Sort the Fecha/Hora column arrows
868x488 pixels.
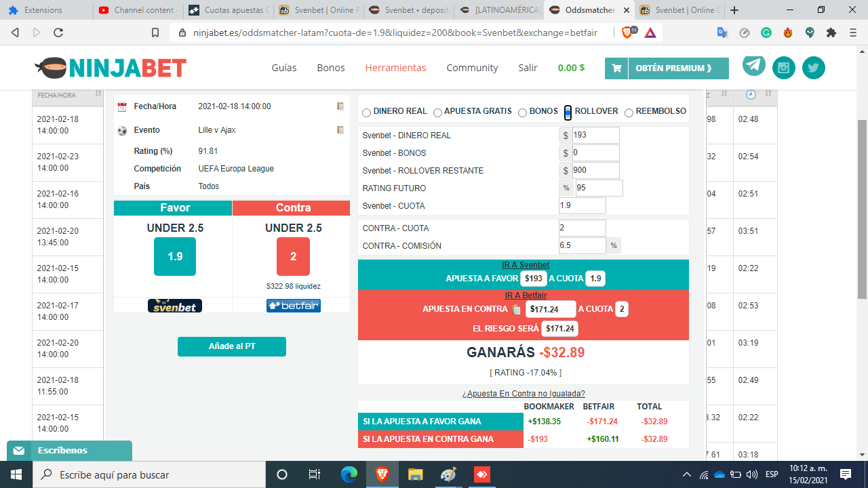[x=98, y=94]
